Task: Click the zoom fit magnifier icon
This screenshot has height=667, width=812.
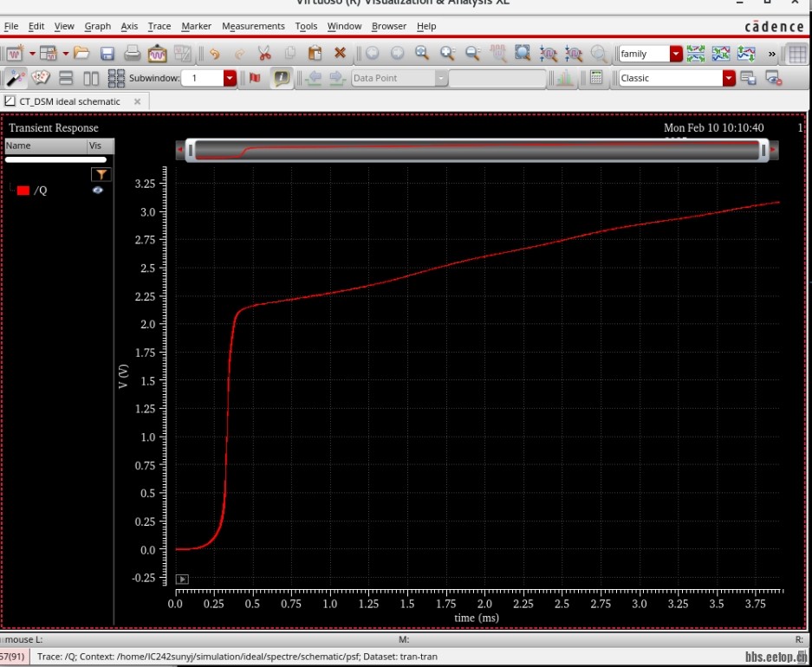Action: point(422,53)
